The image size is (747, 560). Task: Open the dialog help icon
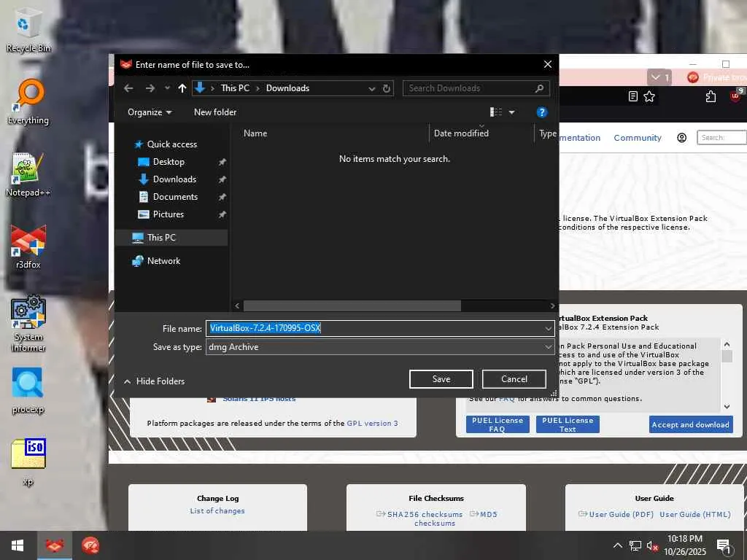click(x=542, y=112)
